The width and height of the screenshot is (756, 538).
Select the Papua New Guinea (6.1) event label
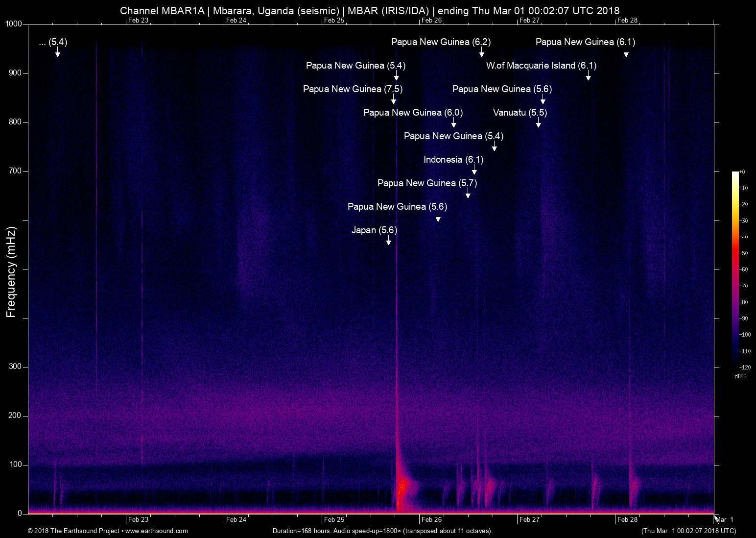585,42
